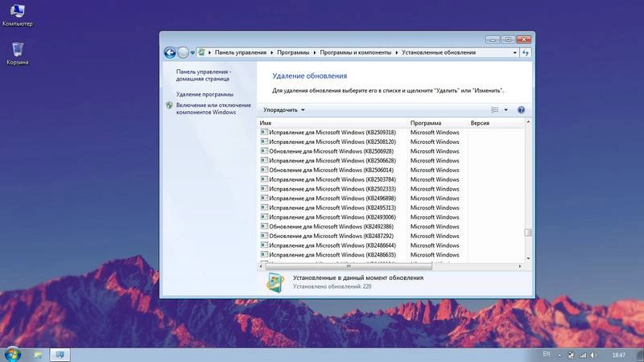Click icon of update KB2486635

click(x=264, y=255)
